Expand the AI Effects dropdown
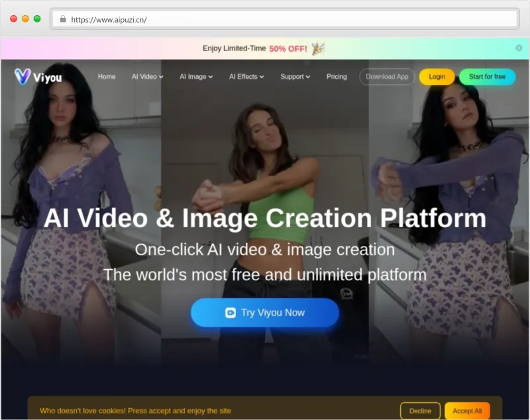 click(246, 77)
